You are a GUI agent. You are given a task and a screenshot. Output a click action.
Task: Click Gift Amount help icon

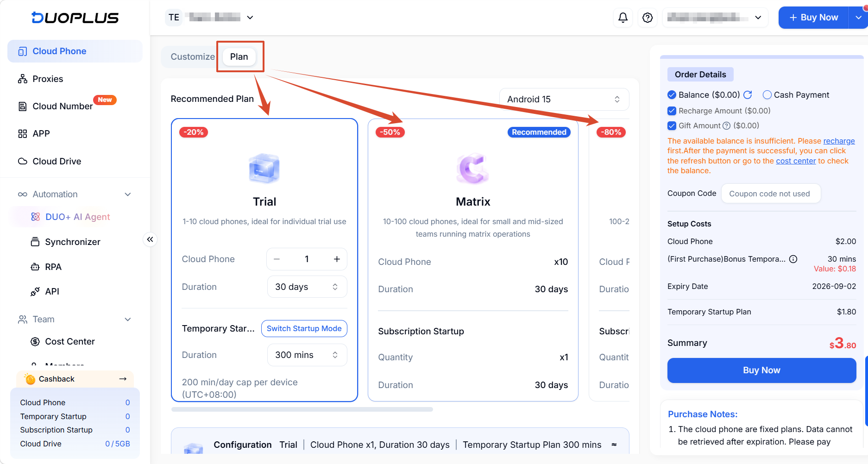(726, 125)
